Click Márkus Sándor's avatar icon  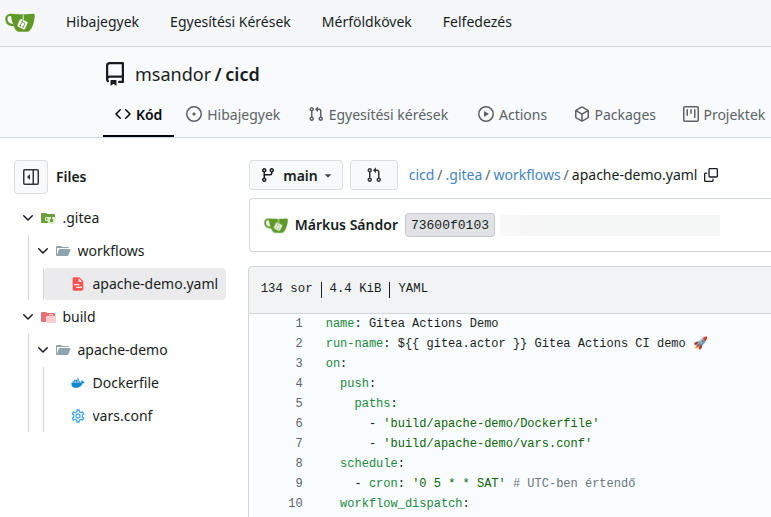[276, 225]
